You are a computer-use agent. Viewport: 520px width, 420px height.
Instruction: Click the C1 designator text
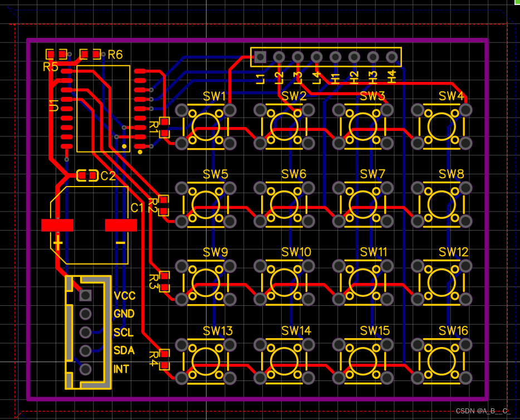click(x=138, y=208)
